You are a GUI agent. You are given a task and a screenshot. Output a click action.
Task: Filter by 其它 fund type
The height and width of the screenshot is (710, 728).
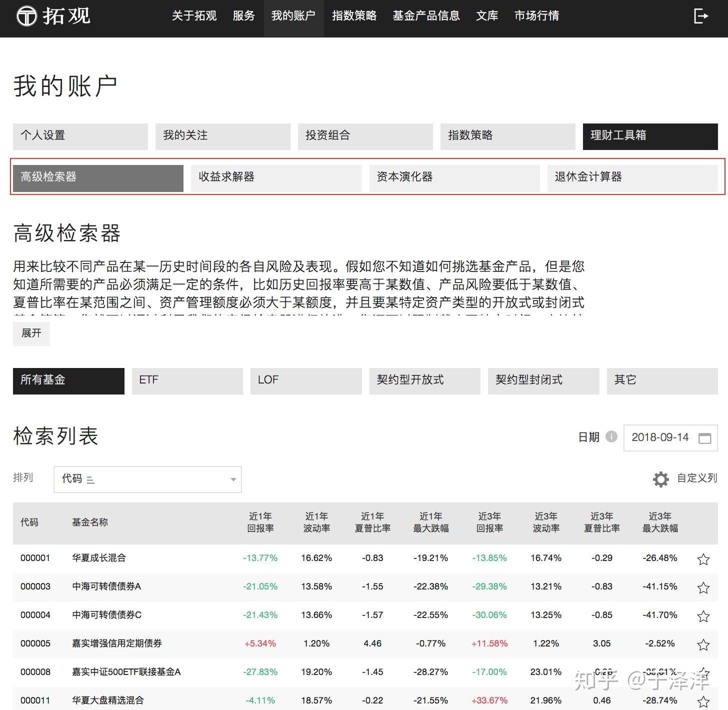662,381
